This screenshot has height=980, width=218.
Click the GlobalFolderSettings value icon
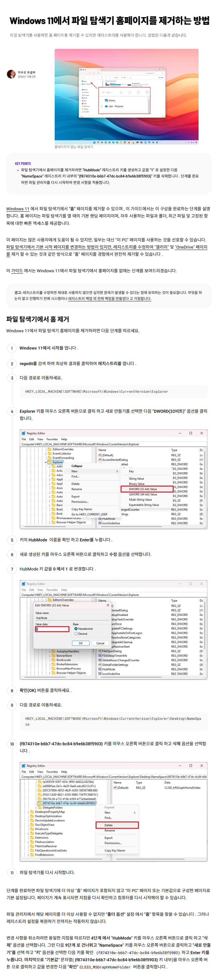click(100, 665)
